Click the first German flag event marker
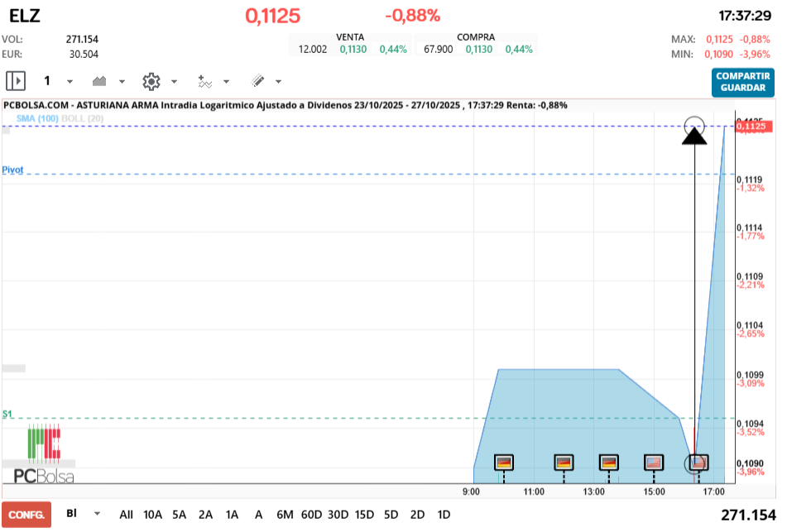The width and height of the screenshot is (787, 532). click(x=503, y=463)
